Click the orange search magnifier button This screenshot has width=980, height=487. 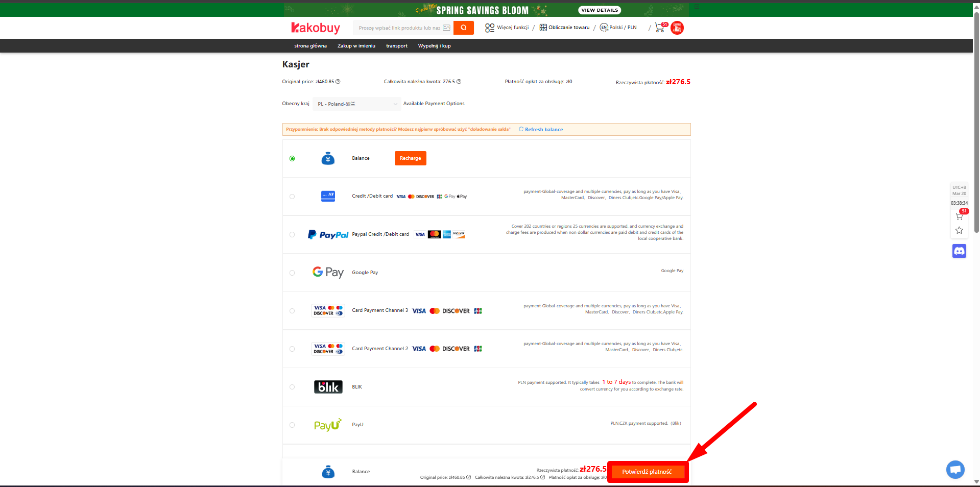(x=463, y=28)
